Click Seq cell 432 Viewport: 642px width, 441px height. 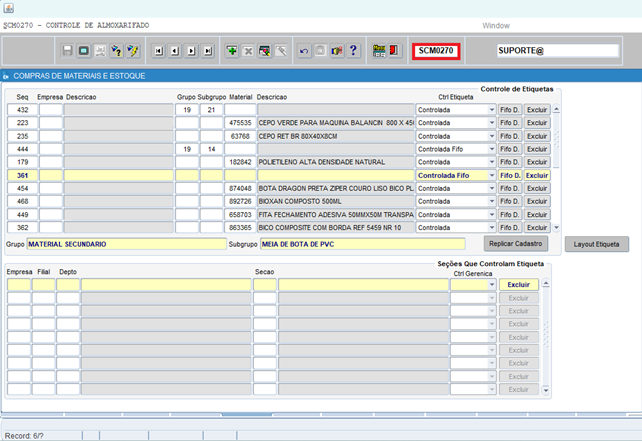(x=23, y=110)
